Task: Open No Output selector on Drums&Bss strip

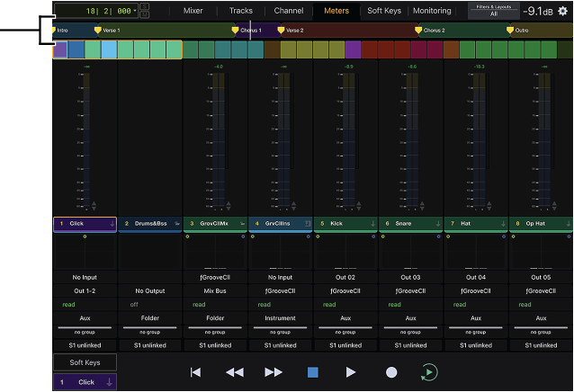Action: 150,291
